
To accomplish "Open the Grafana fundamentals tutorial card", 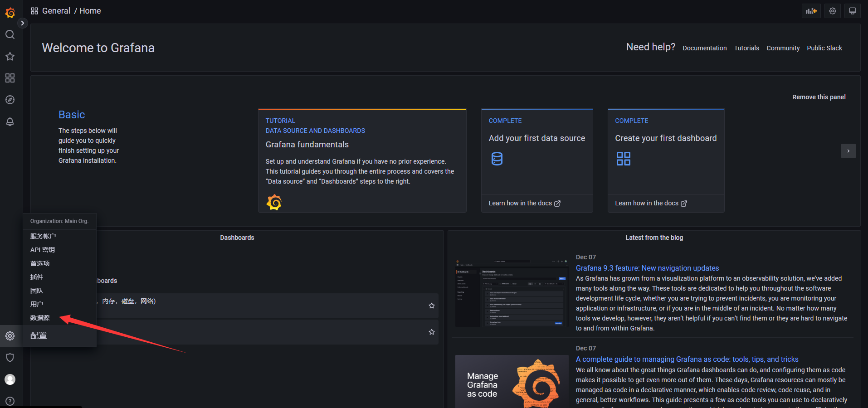I will tap(362, 160).
